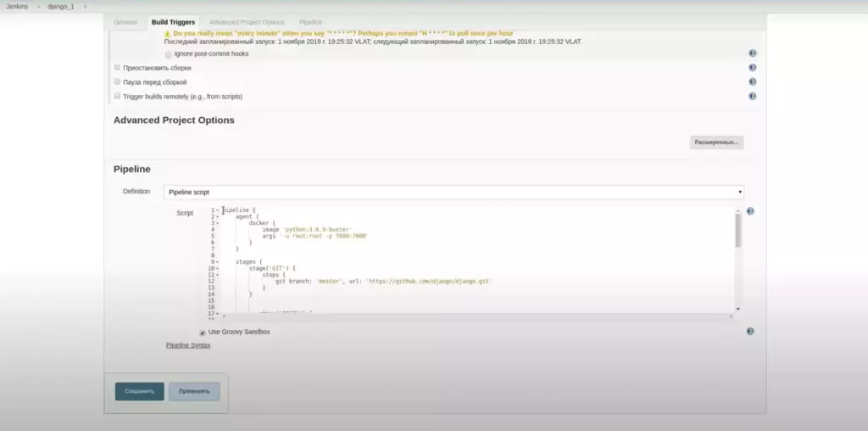Click the 'Do you really mean every minute' warning
The width and height of the screenshot is (868, 431).
coord(343,33)
